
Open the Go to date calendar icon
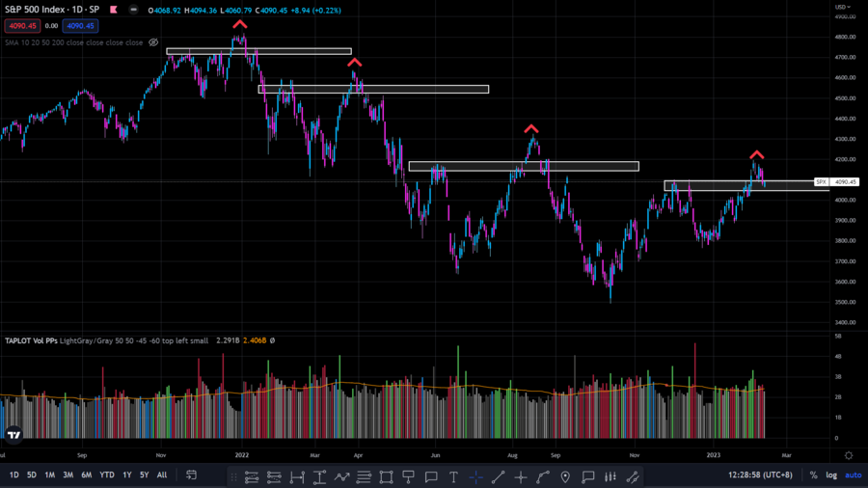pos(191,474)
